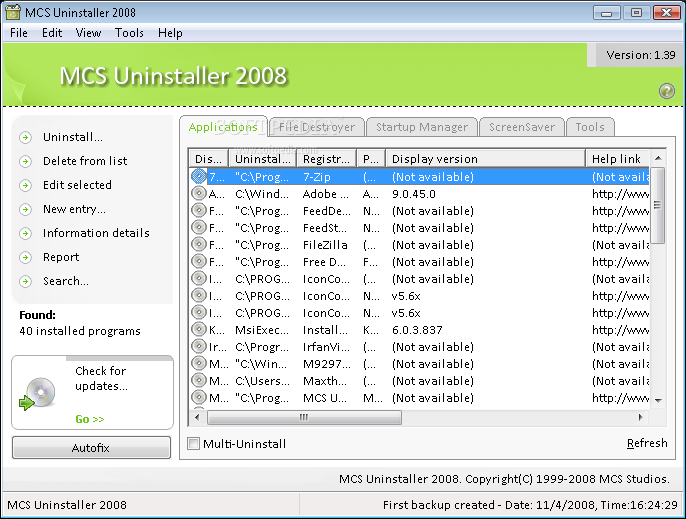686x519 pixels.
Task: Click the green arrow icon beside Edit selected
Action: click(25, 186)
